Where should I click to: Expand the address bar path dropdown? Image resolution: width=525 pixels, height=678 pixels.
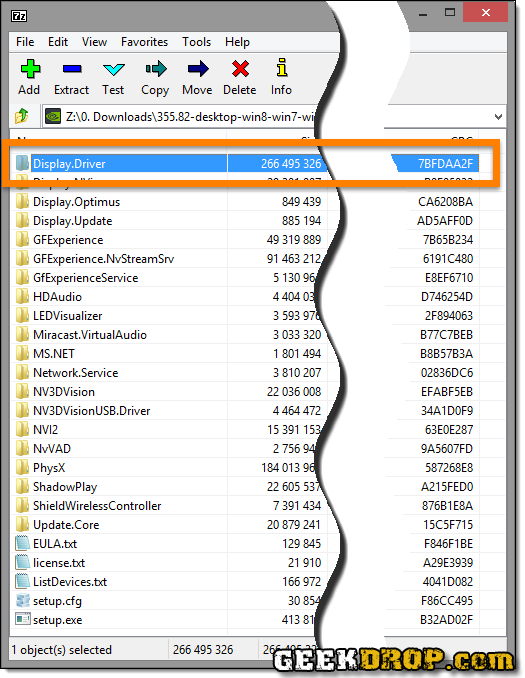pyautogui.click(x=498, y=117)
